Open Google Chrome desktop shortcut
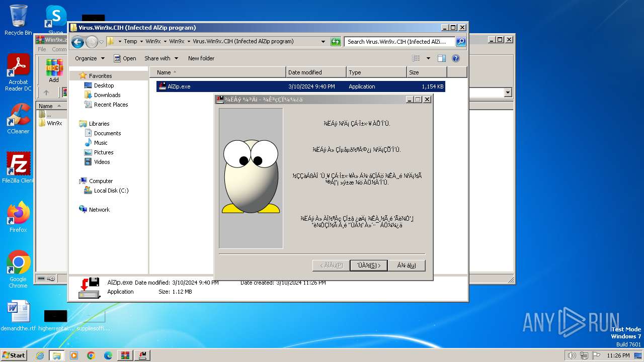The width and height of the screenshot is (644, 362). pyautogui.click(x=18, y=269)
